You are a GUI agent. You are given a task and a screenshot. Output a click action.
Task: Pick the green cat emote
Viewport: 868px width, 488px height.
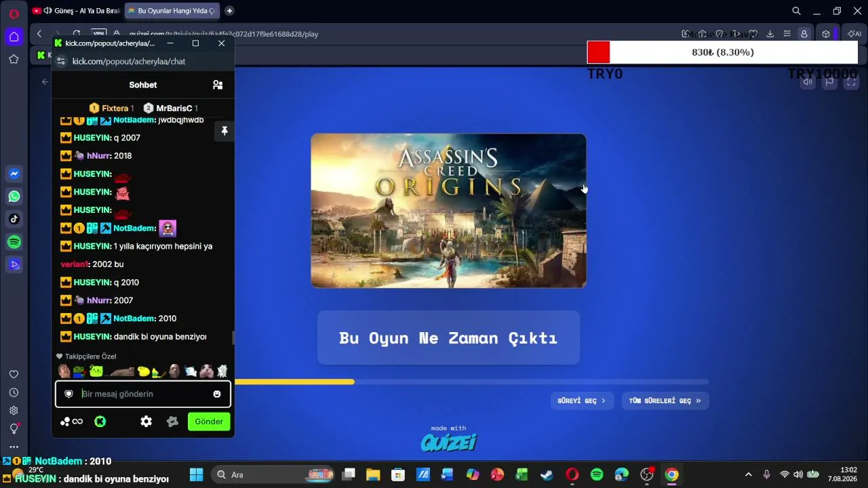click(x=96, y=371)
